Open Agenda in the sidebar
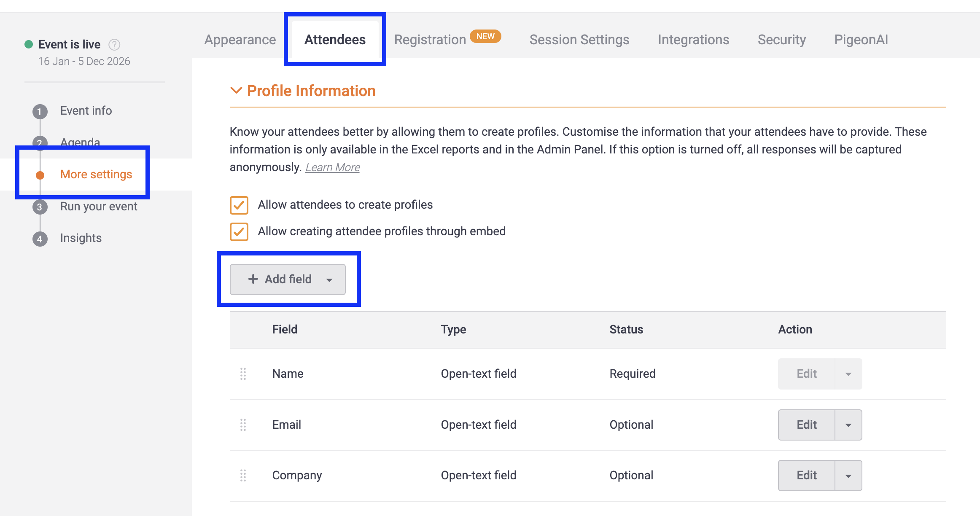Image resolution: width=980 pixels, height=516 pixels. (80, 142)
